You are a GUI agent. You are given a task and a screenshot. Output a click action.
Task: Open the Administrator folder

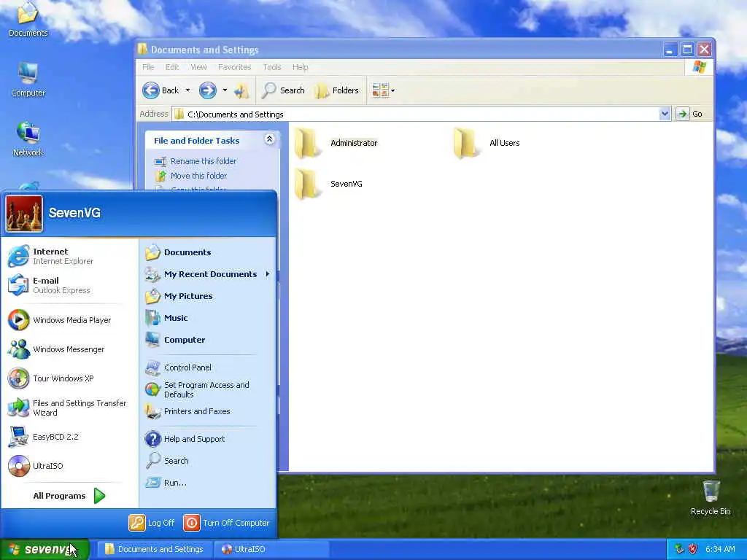336,143
